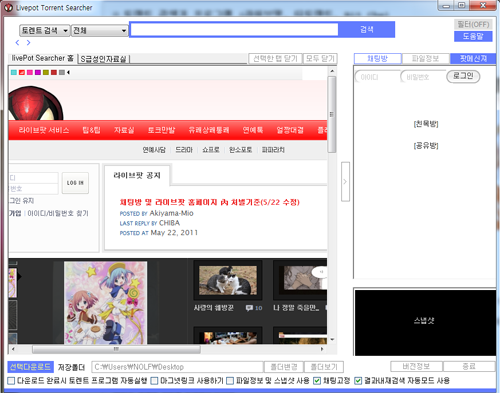The height and width of the screenshot is (393, 500).
Task: Open the 팟메신저 tab in the right panel
Action: (473, 59)
